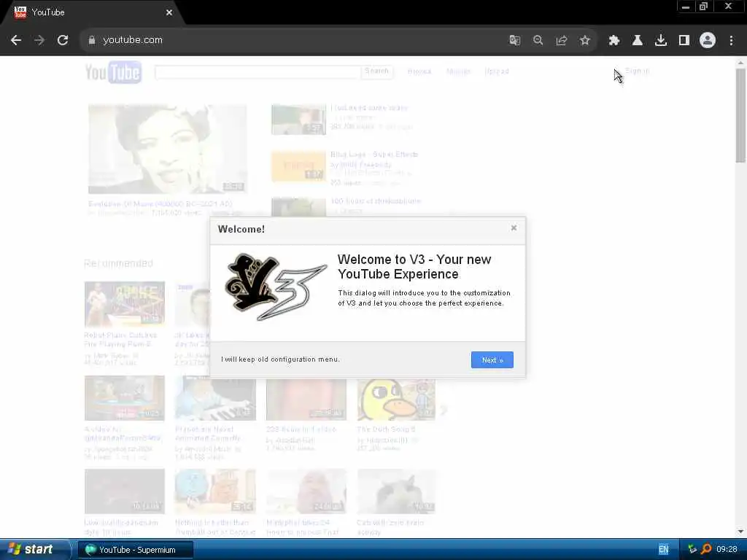Screen dimensions: 747x560
Task: Open the Robot Piano Catches Fire thumbnail
Action: click(x=125, y=304)
